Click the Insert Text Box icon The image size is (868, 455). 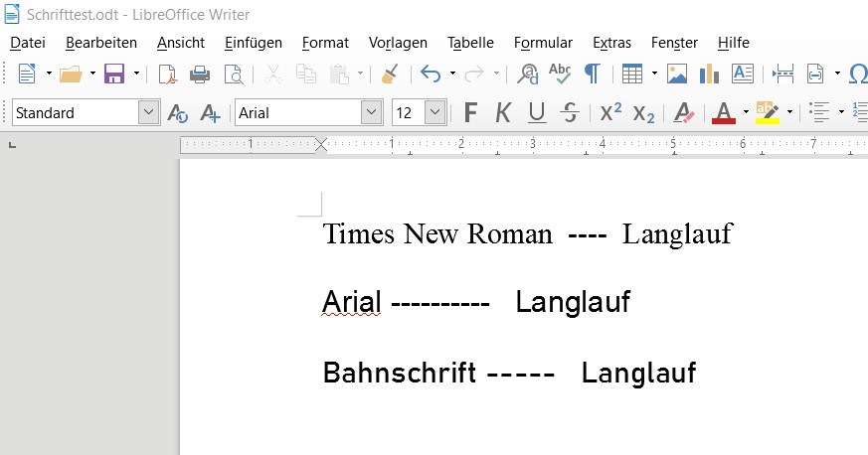point(743,74)
